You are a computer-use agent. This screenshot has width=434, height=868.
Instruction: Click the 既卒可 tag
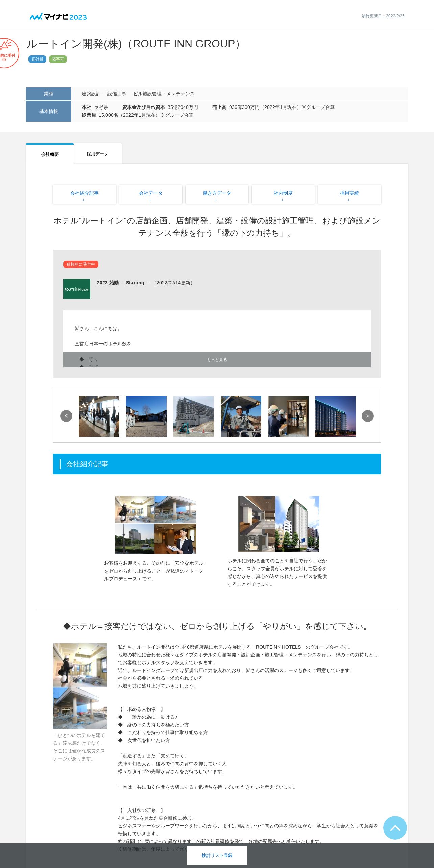pos(58,59)
